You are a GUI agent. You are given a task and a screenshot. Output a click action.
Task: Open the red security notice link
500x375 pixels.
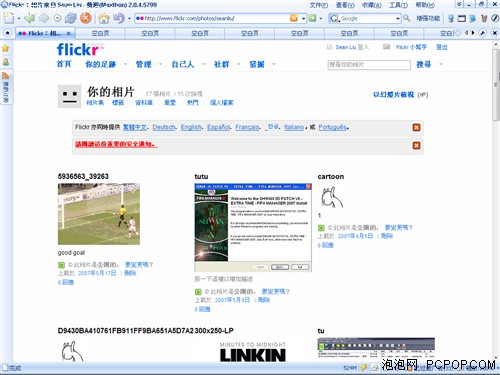pos(115,144)
